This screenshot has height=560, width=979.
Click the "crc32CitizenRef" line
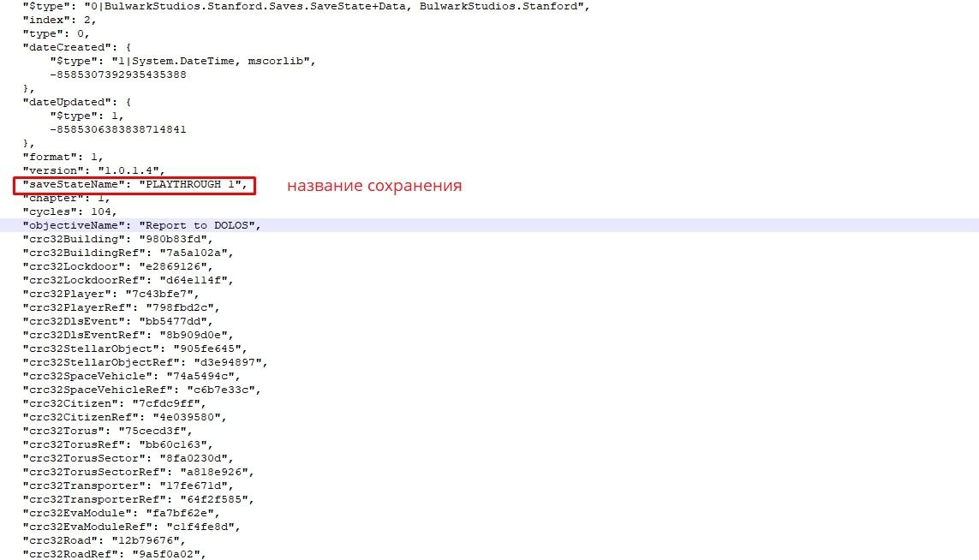pos(124,417)
